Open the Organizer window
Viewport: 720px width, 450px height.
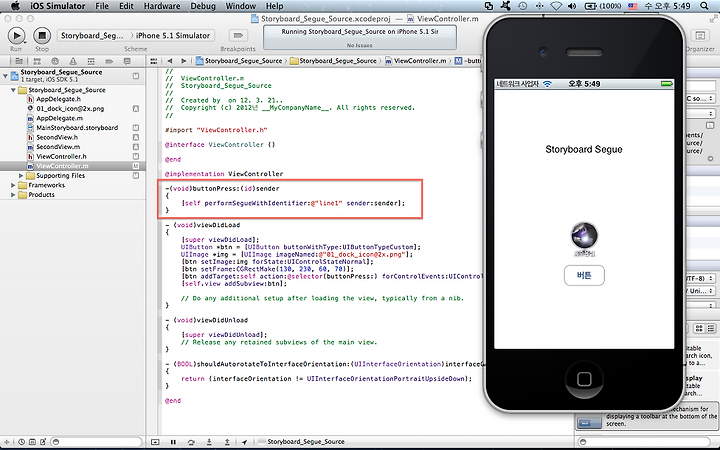[x=700, y=35]
